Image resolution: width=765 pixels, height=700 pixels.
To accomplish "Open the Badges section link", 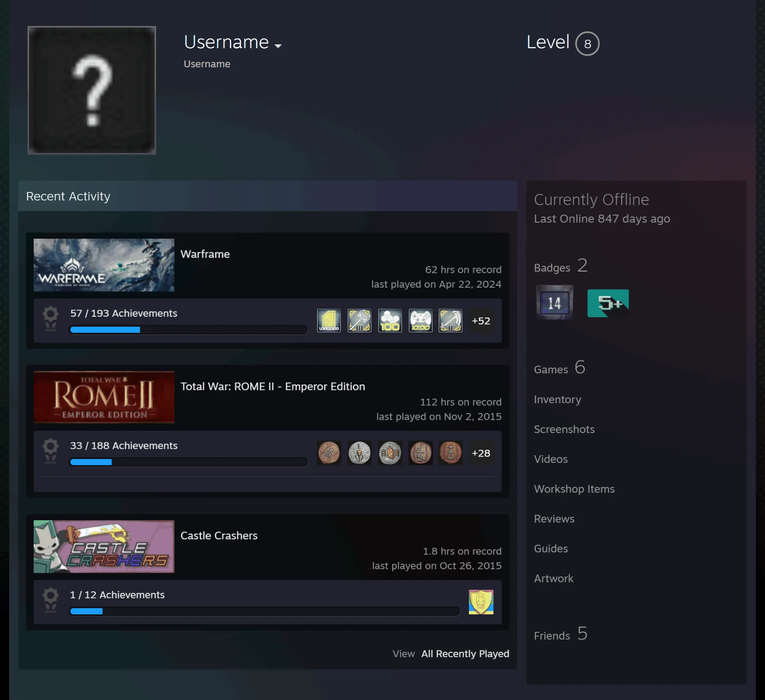I will click(x=561, y=266).
